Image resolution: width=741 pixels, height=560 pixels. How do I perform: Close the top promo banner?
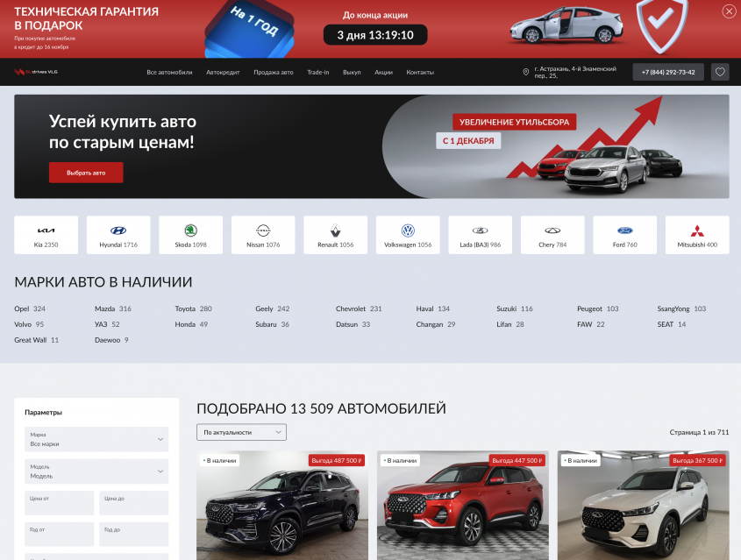coord(729,11)
